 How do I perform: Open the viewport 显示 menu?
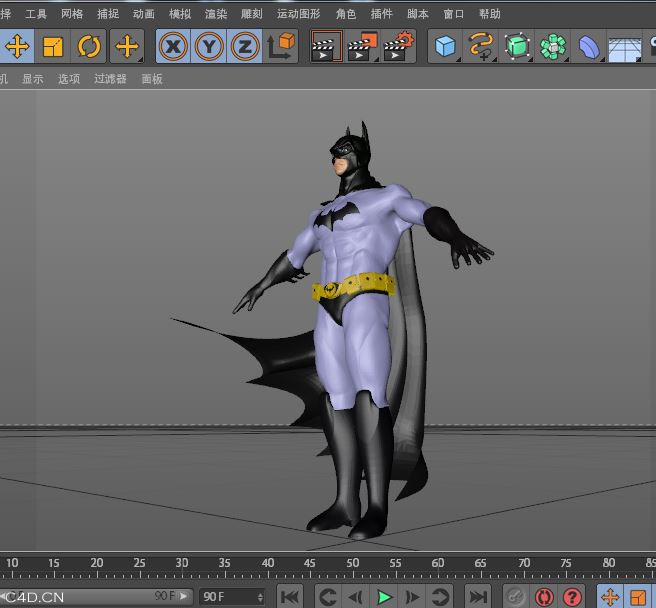tap(33, 79)
